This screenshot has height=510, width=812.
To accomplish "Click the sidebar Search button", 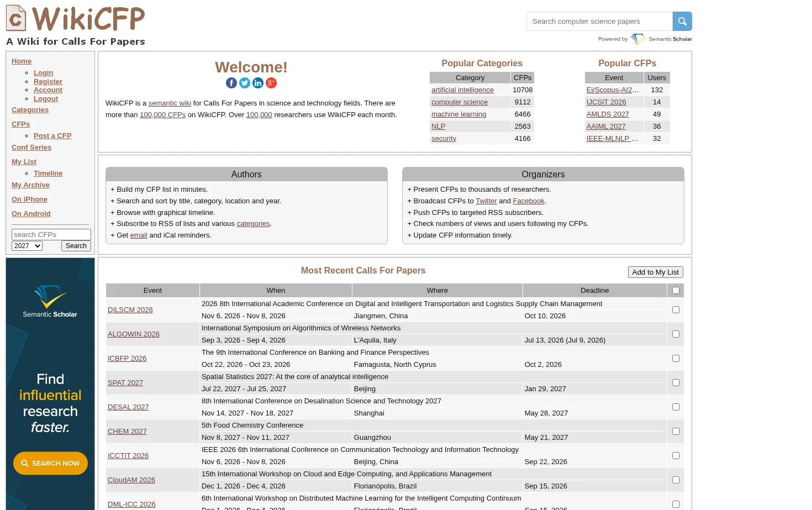I will (76, 246).
